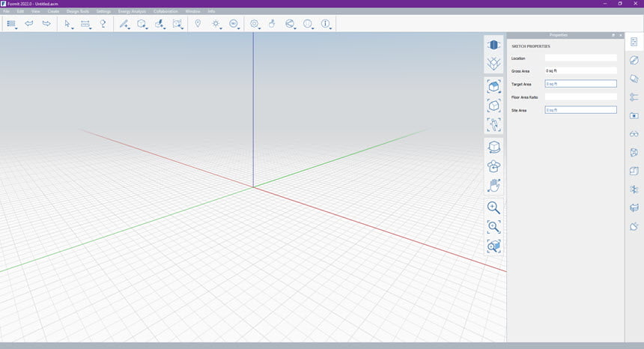Open the palette tab below the glasses icon
Viewport: 644px width, 349px height.
[x=634, y=152]
